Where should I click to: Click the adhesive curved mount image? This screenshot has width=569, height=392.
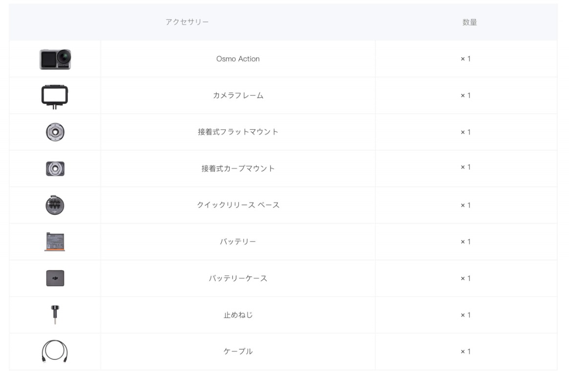tap(55, 168)
